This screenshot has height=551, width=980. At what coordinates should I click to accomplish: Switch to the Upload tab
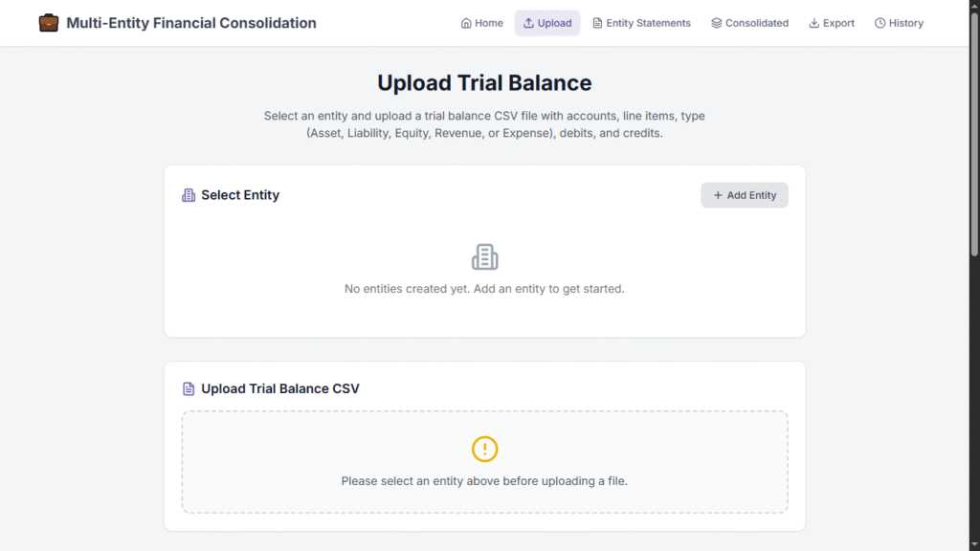[547, 23]
